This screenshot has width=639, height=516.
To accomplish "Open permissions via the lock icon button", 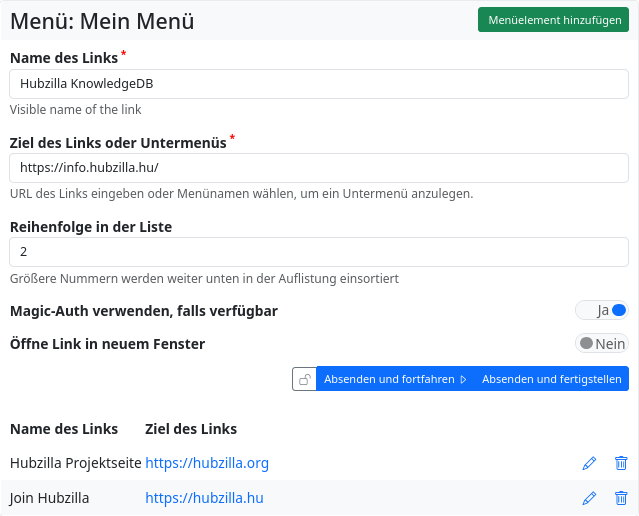I will [304, 379].
